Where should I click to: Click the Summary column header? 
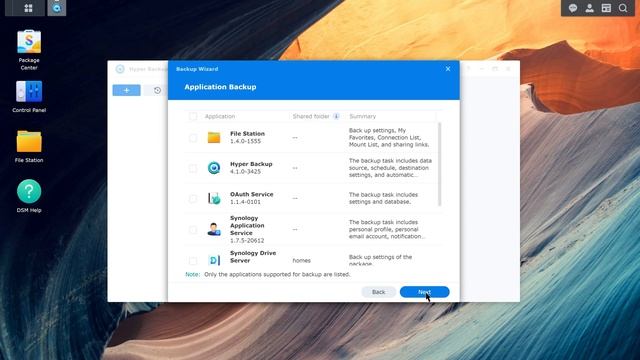[362, 116]
